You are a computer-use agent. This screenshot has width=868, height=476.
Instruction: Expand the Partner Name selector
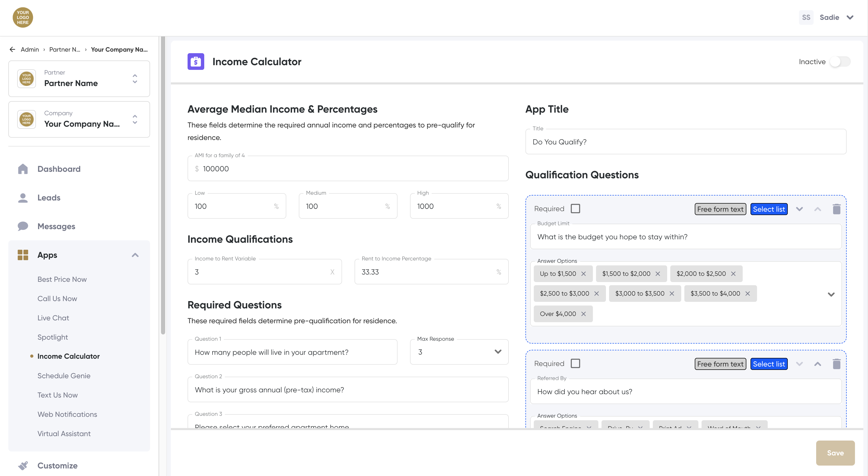[135, 79]
